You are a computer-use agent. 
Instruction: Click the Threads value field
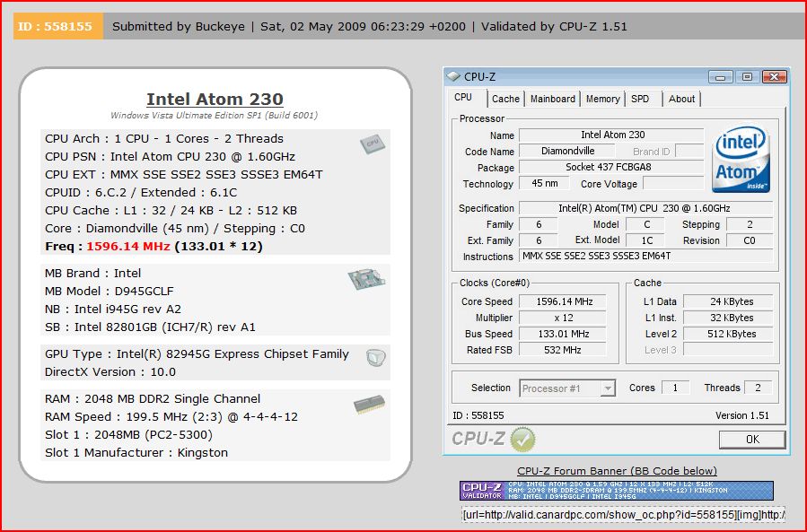(x=759, y=388)
